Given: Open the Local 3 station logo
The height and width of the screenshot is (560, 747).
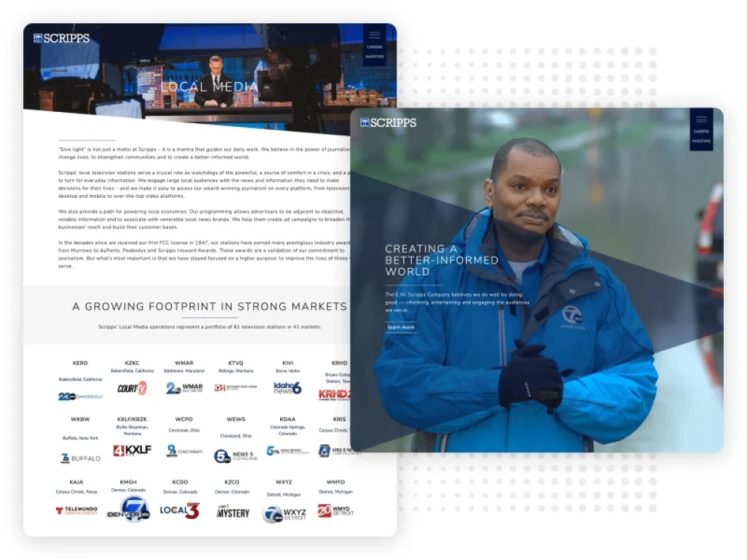Looking at the screenshot, I should [x=180, y=511].
